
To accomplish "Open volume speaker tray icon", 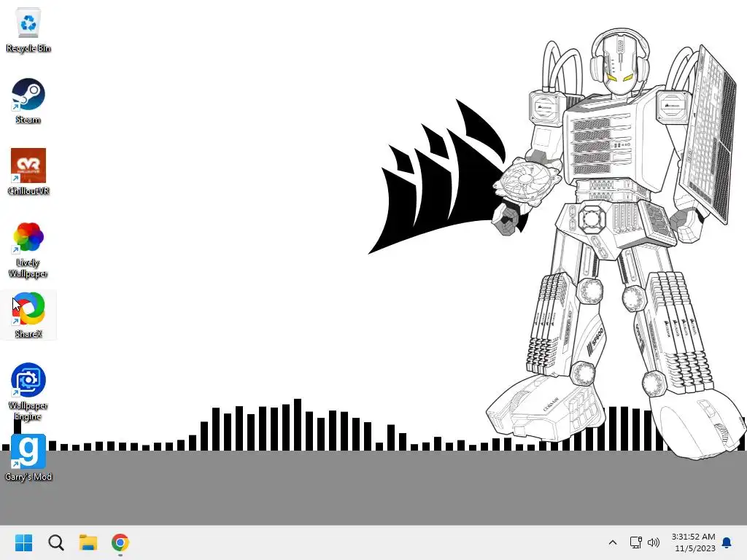I will 654,542.
